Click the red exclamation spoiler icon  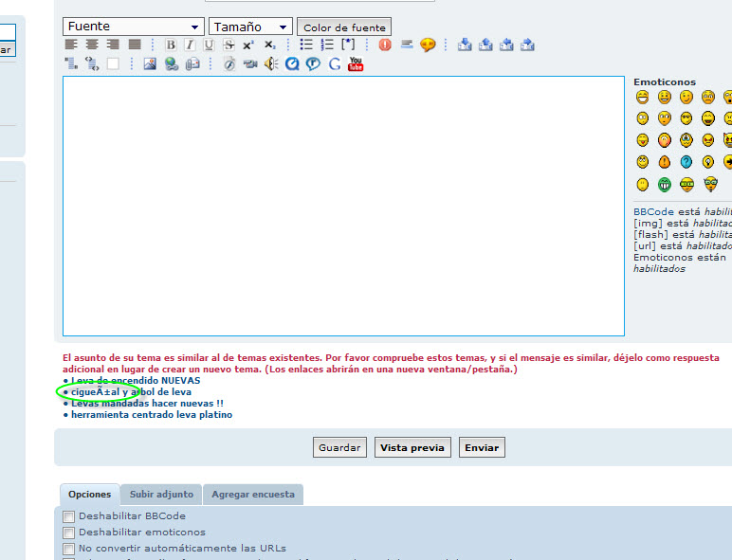pos(385,45)
